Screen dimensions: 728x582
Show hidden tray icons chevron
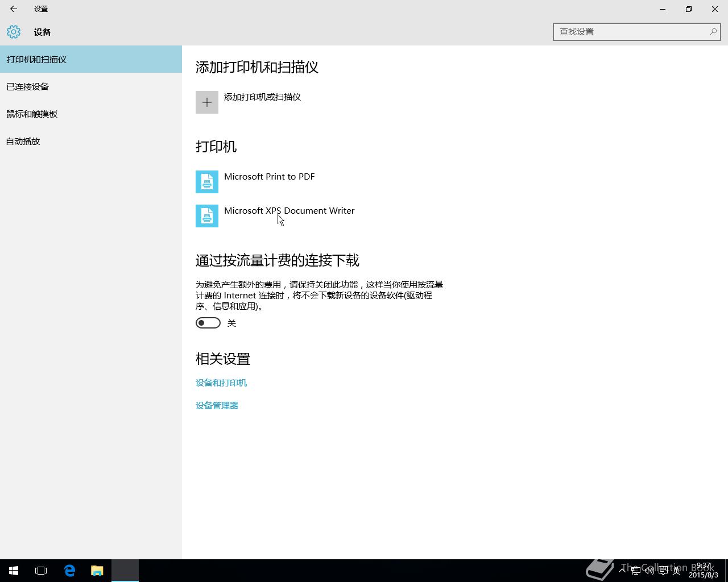coord(622,571)
